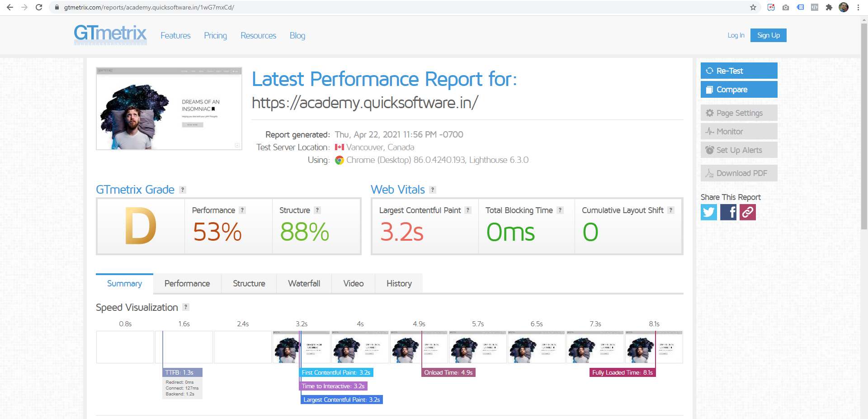This screenshot has width=868, height=419.
Task: Click the tested URL https://academy.quicksoftware.in/
Action: 365,103
